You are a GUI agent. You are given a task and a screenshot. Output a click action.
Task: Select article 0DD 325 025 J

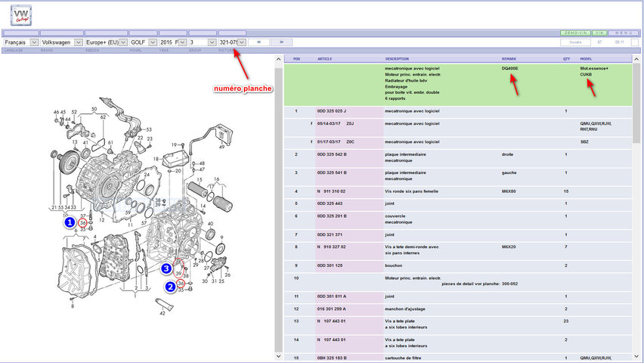[331, 111]
